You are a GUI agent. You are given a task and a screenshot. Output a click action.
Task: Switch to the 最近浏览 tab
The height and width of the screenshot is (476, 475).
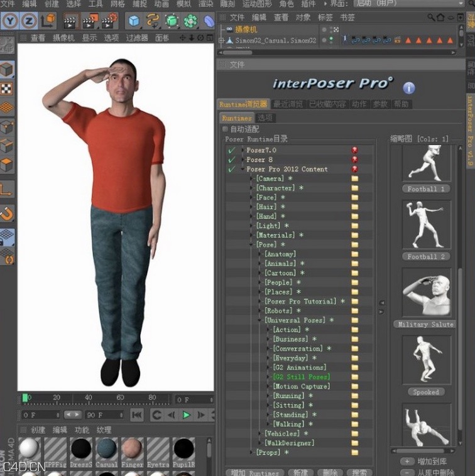[x=288, y=104]
